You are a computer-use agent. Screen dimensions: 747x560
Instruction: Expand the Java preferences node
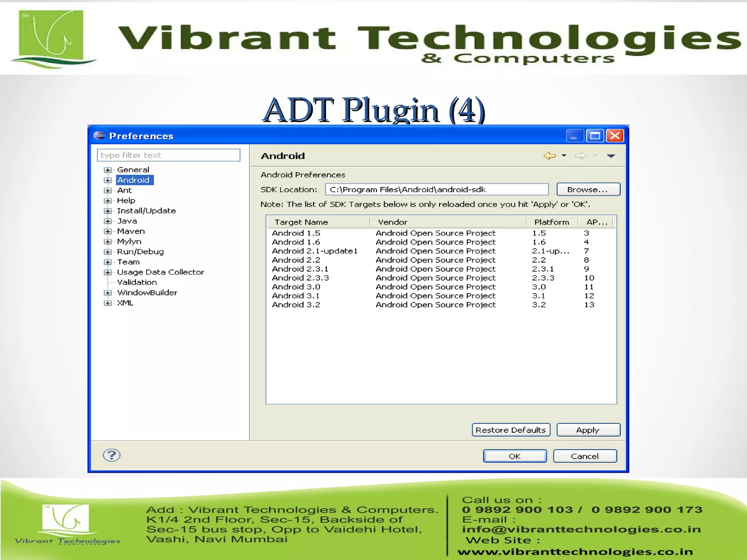pos(108,221)
